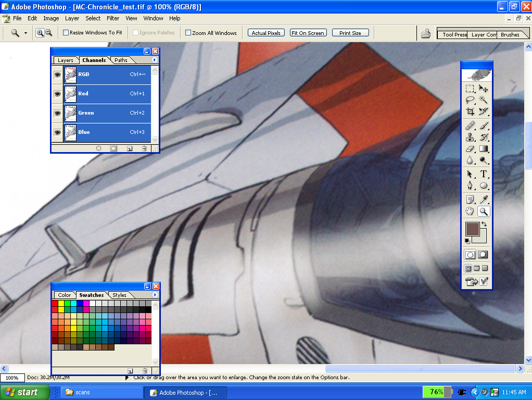Switch to the Layers tab

[65, 60]
